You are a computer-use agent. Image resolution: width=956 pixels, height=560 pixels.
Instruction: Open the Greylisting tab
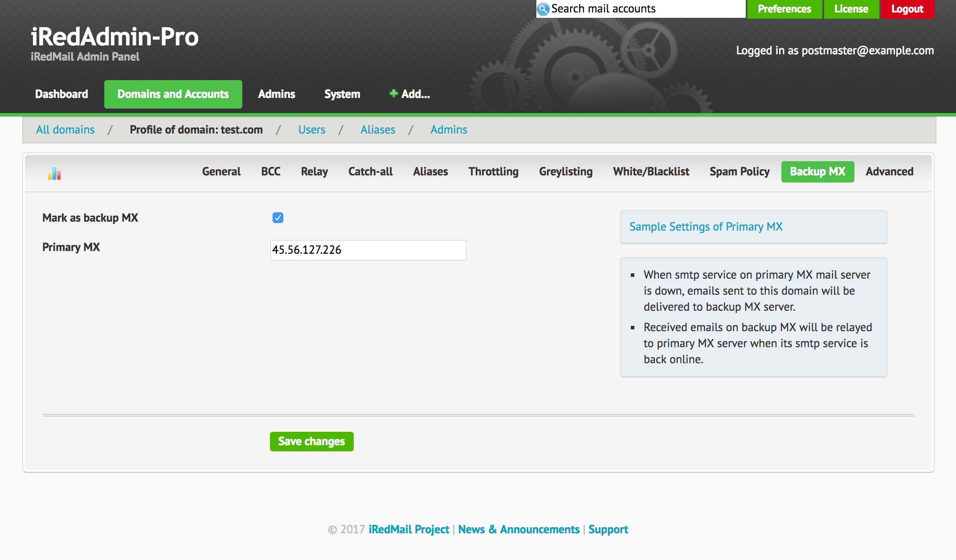tap(565, 172)
